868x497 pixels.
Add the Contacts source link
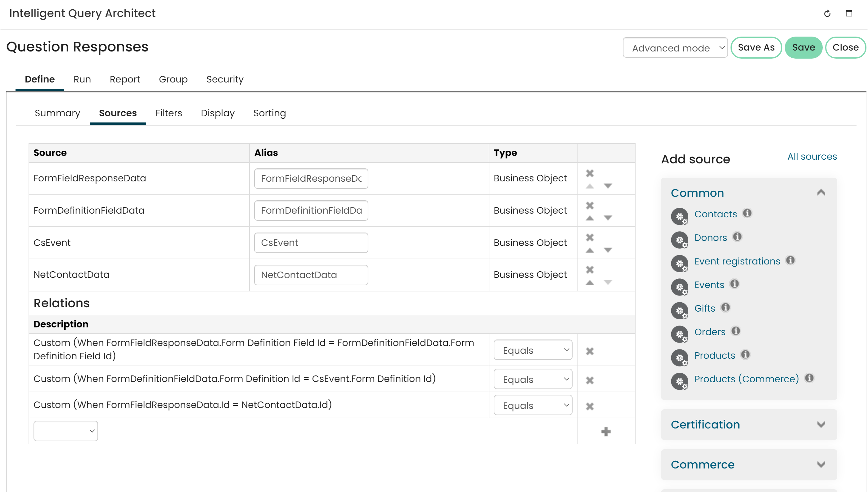click(715, 214)
